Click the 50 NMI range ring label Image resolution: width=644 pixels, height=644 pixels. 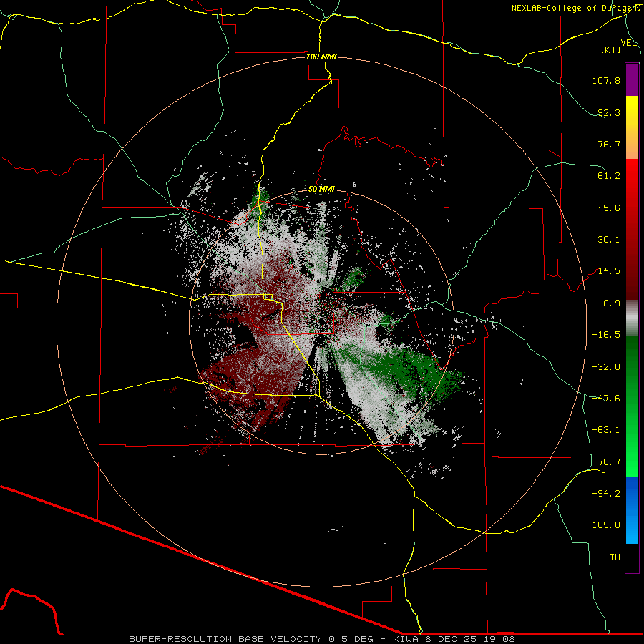[x=321, y=190]
